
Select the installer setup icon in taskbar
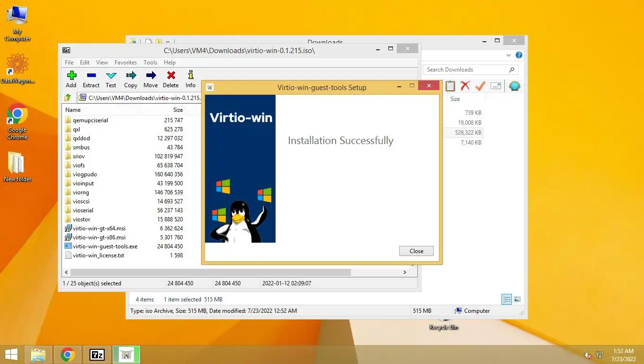(126, 355)
